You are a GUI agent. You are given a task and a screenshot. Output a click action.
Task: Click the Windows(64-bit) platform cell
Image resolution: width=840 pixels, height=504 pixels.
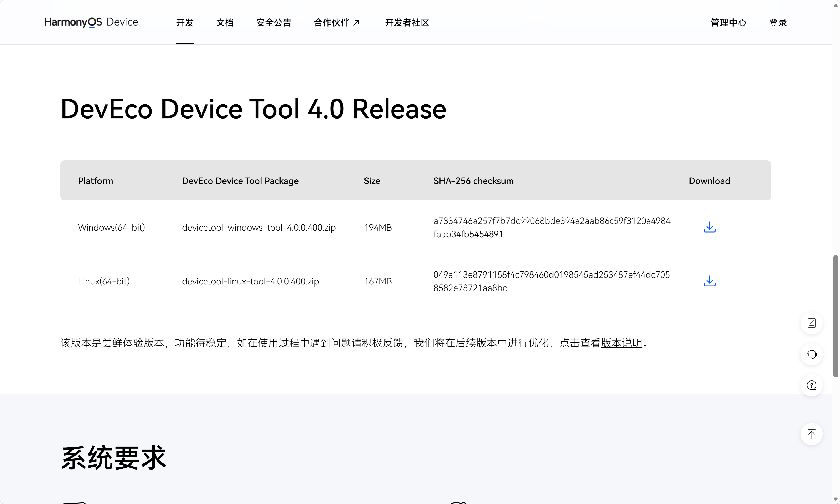click(111, 227)
